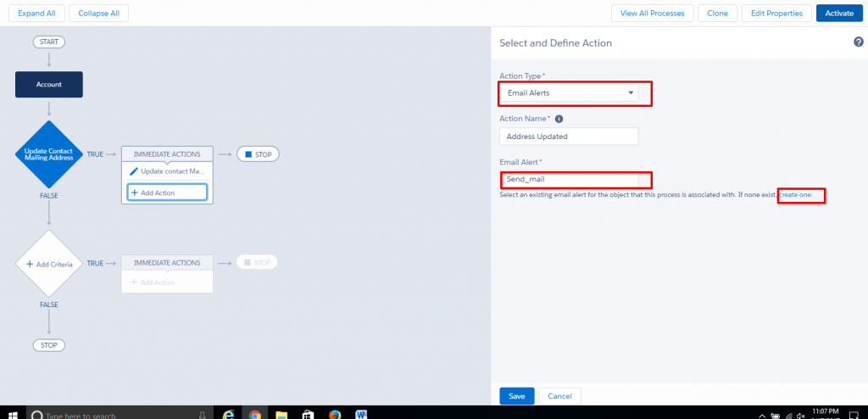The width and height of the screenshot is (868, 419).
Task: Click the Add Criteria diamond
Action: point(48,264)
